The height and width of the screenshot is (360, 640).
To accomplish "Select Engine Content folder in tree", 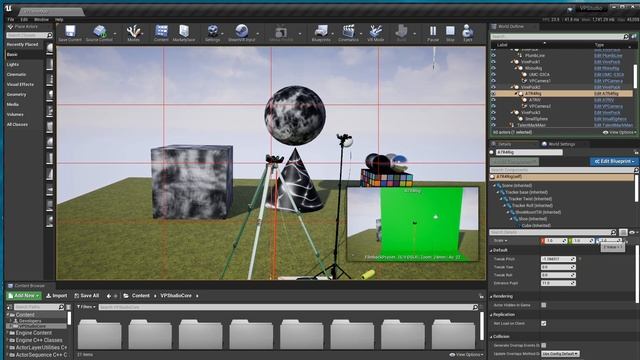I will [x=34, y=333].
